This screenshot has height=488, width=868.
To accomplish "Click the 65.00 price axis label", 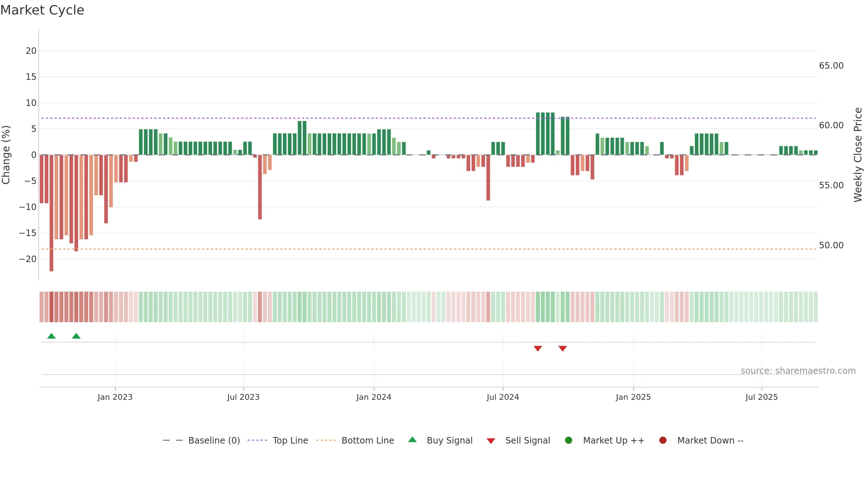I will point(831,66).
